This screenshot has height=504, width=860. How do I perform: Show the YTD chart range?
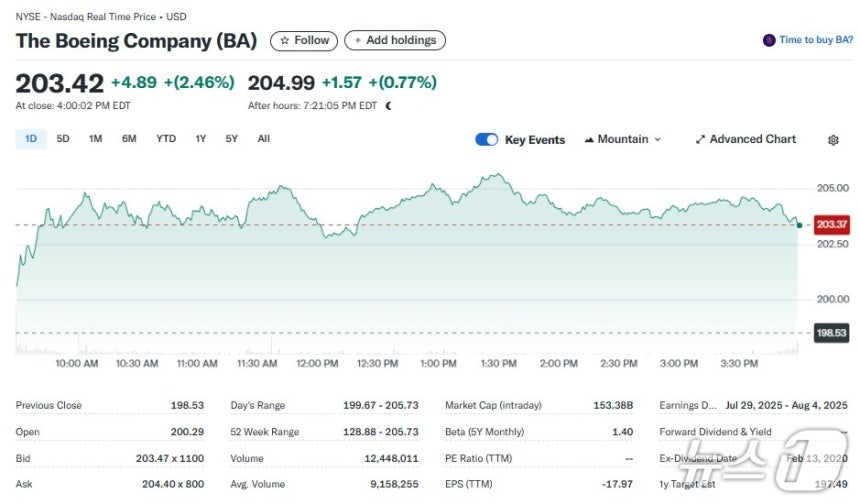click(x=166, y=139)
